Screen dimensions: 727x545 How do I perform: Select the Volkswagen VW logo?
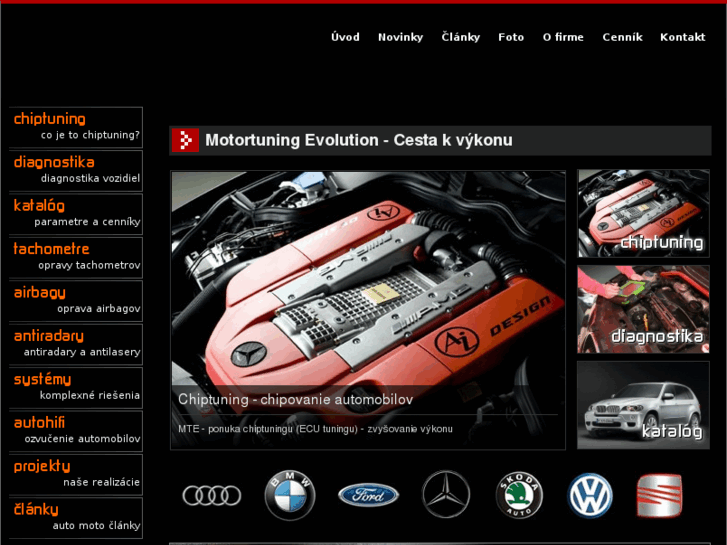coord(590,495)
